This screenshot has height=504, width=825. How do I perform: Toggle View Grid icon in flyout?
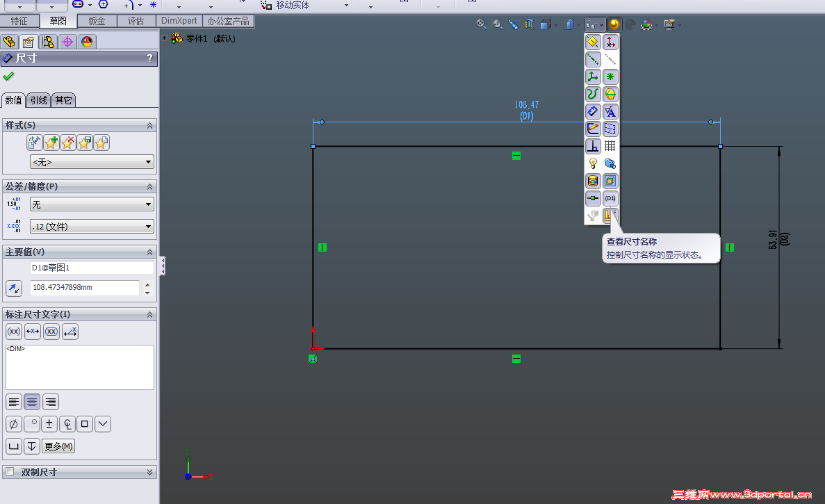pos(610,146)
